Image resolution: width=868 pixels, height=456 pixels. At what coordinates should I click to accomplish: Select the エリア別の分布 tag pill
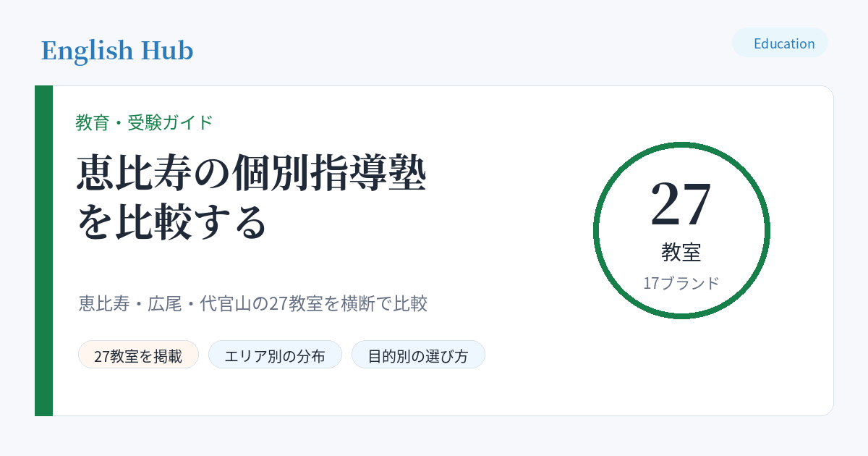coord(275,355)
